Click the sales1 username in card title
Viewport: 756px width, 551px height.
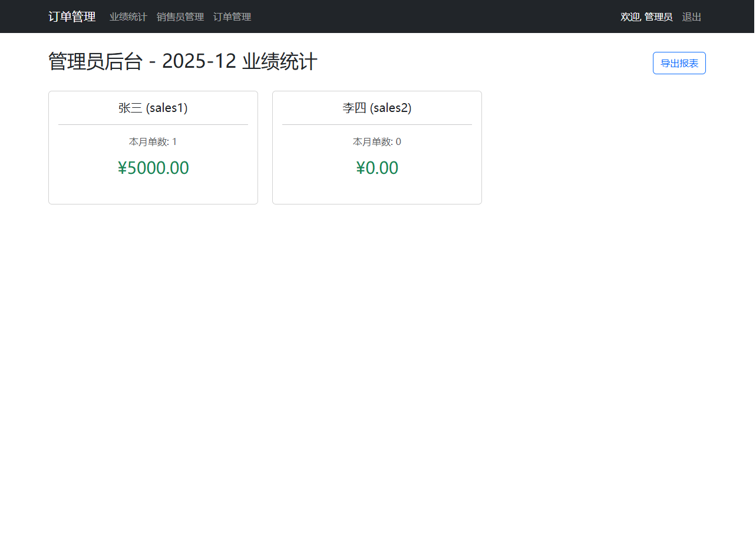point(167,108)
